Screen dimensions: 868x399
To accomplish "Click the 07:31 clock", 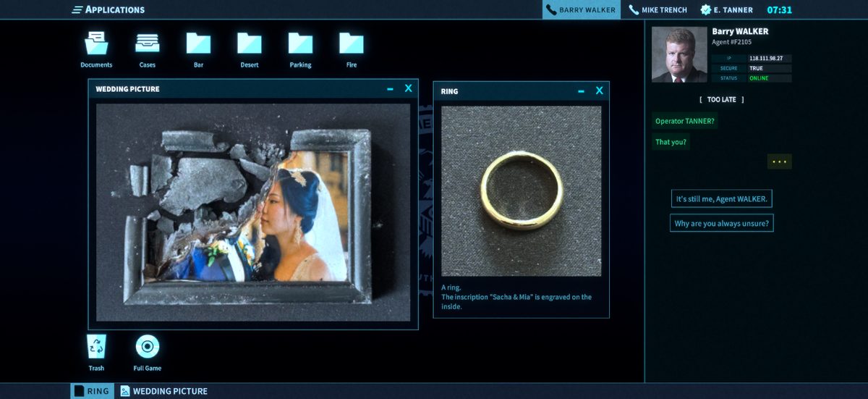I will pyautogui.click(x=779, y=9).
